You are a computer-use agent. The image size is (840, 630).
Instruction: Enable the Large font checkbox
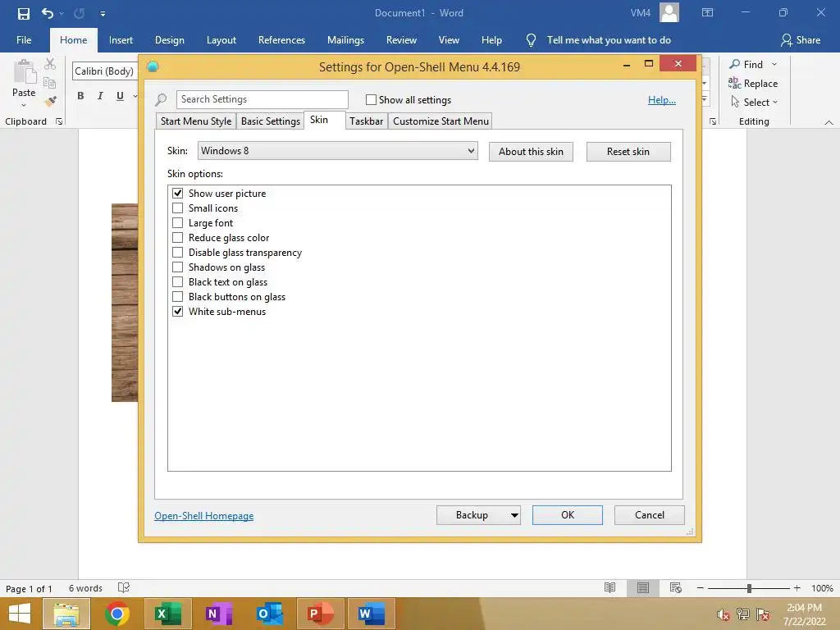177,223
